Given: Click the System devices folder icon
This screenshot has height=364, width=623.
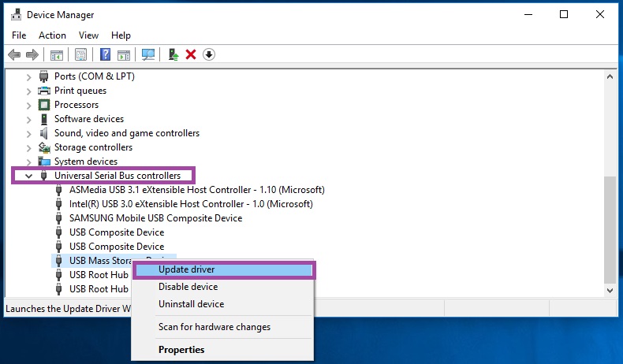Looking at the screenshot, I should 44,162.
